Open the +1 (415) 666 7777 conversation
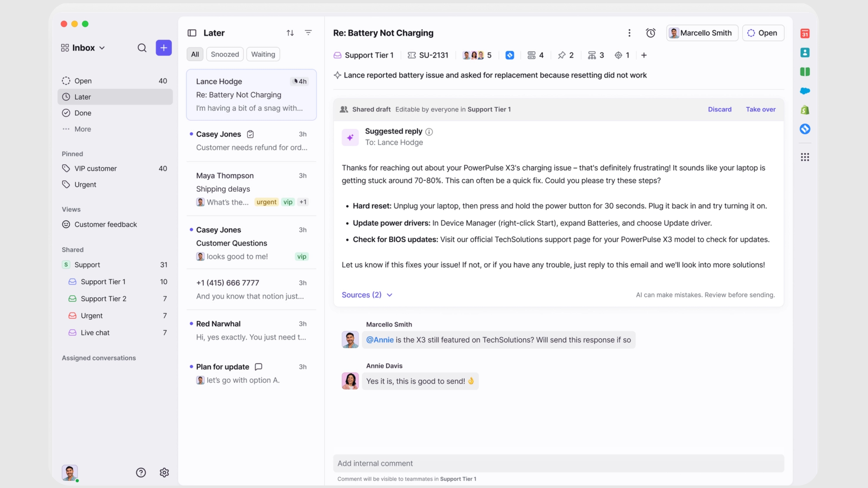Image resolution: width=868 pixels, height=488 pixels. coord(251,289)
